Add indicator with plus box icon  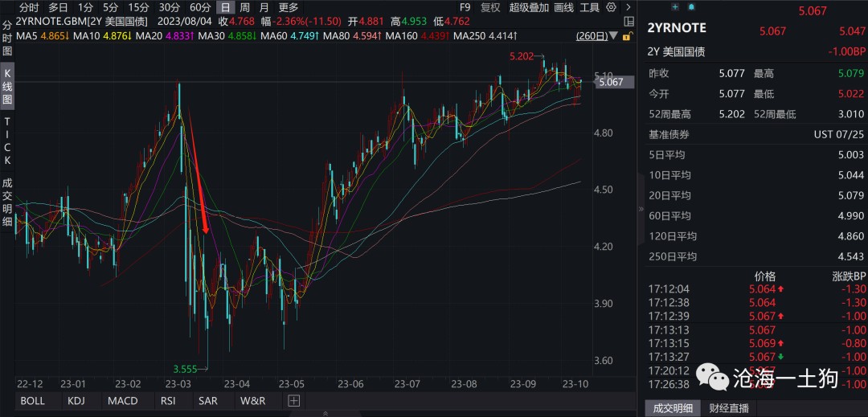[x=293, y=400]
